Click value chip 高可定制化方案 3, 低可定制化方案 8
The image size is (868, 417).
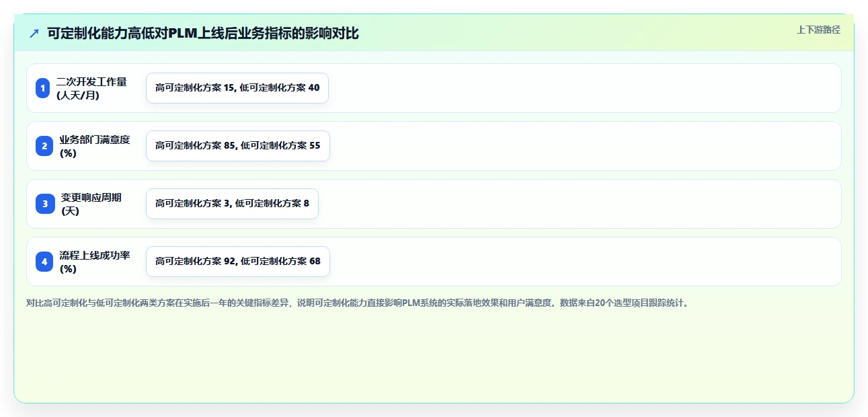click(232, 204)
